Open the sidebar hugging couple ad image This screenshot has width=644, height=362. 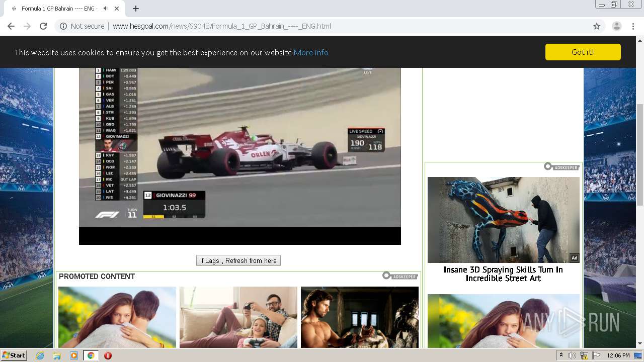click(x=503, y=321)
